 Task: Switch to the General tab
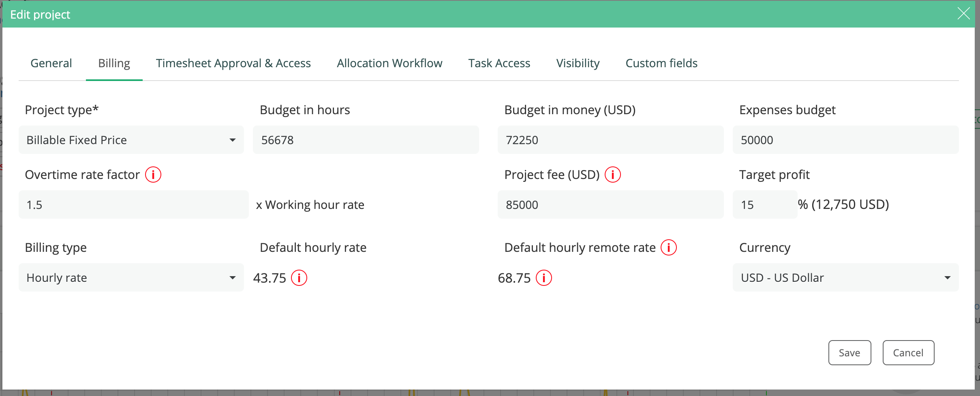[x=51, y=63]
